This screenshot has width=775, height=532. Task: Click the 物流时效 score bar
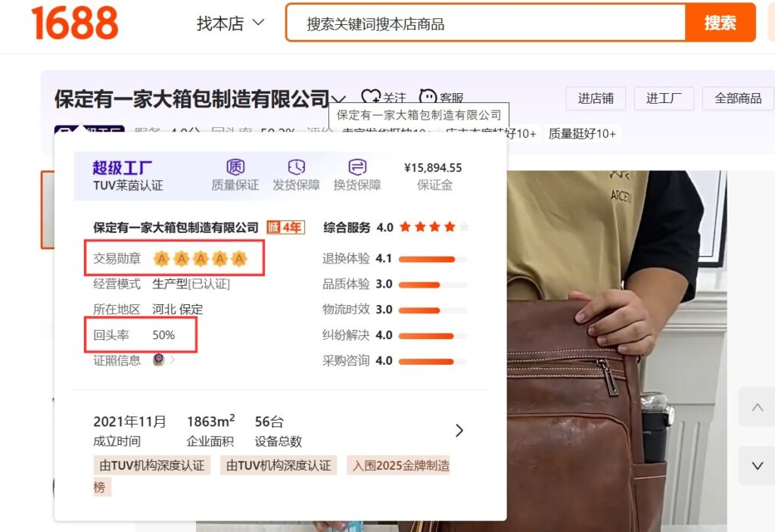click(433, 310)
